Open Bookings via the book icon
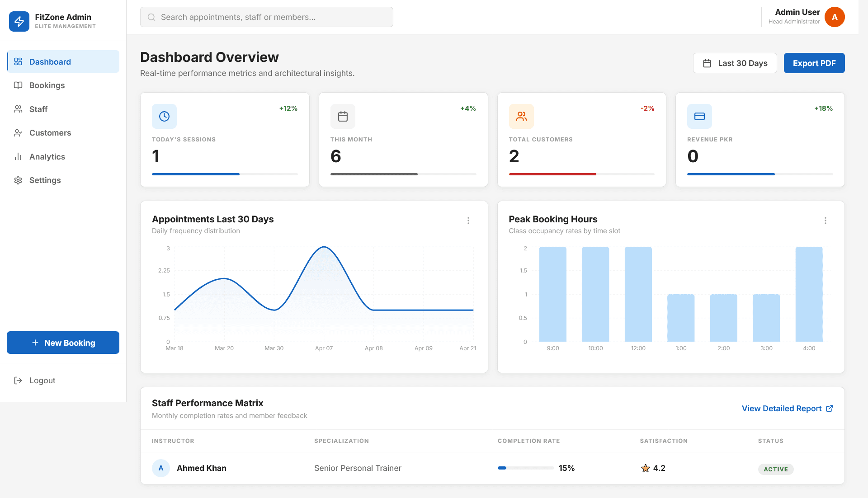 [18, 85]
